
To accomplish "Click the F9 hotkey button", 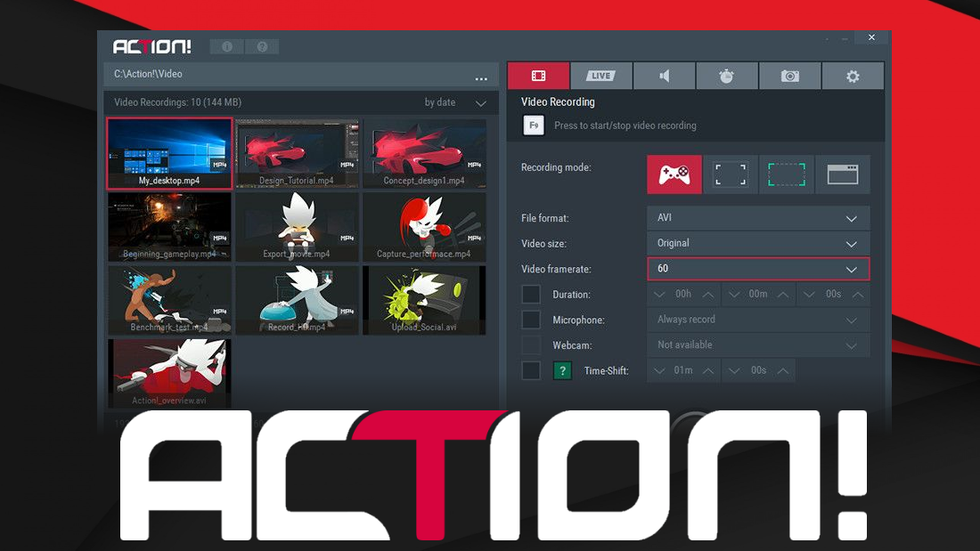I will tap(533, 126).
